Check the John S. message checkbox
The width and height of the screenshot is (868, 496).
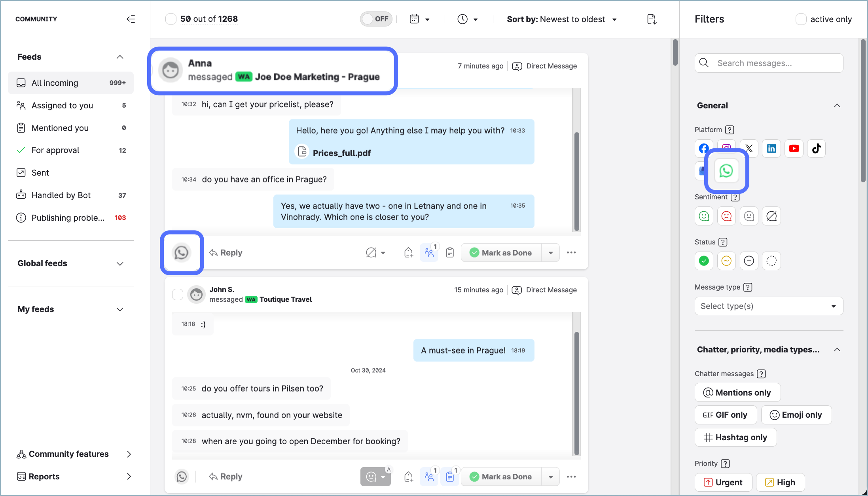click(x=178, y=294)
